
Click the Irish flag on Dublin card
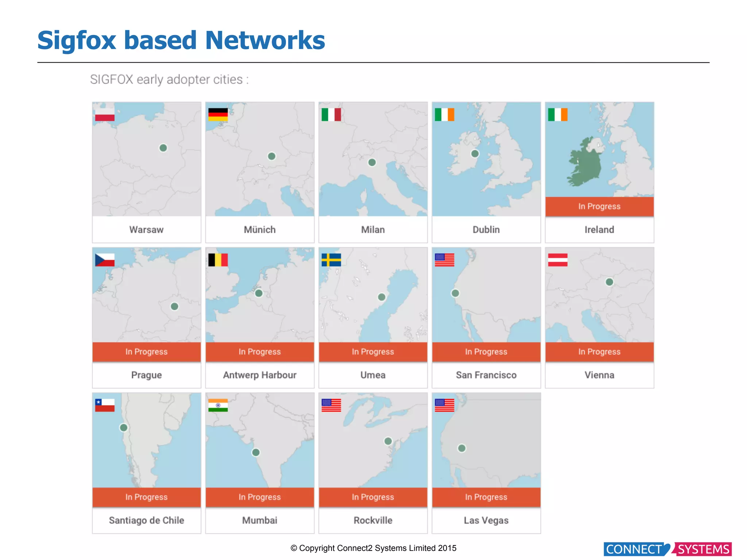point(445,114)
